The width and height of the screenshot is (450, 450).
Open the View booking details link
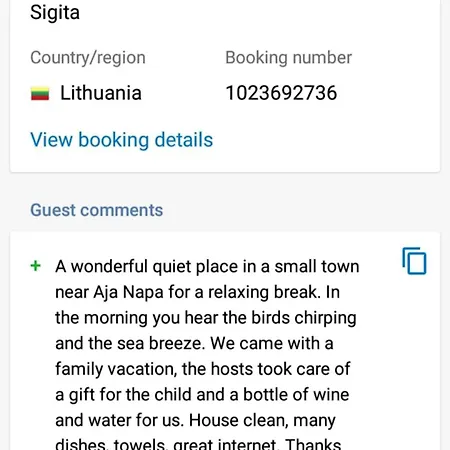click(x=121, y=140)
